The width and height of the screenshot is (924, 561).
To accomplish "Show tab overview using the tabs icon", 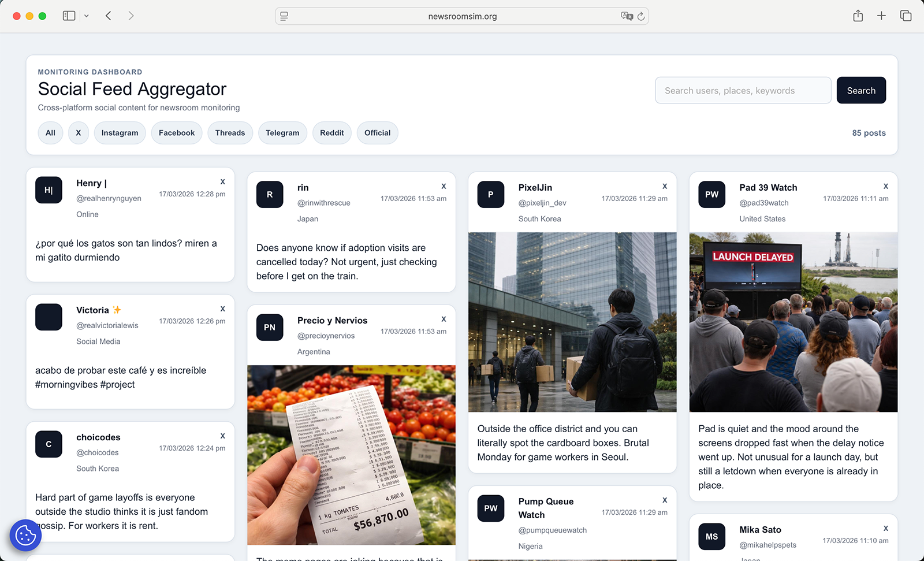I will coord(906,16).
